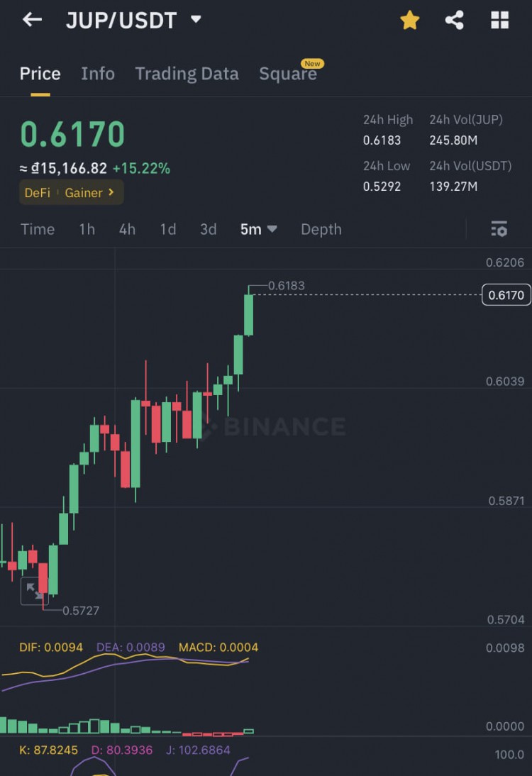Tap the J: 102.6864 indicator label
The image size is (532, 776).
coord(198,750)
